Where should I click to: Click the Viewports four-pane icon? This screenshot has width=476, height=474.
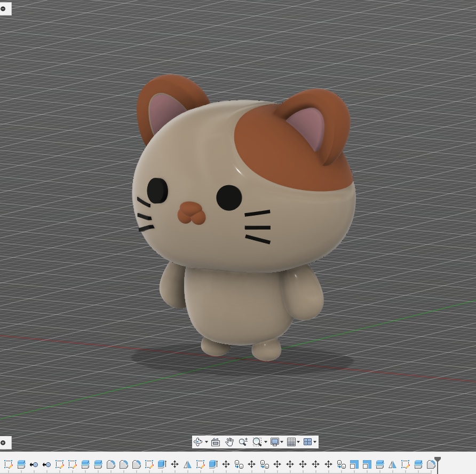pos(307,442)
